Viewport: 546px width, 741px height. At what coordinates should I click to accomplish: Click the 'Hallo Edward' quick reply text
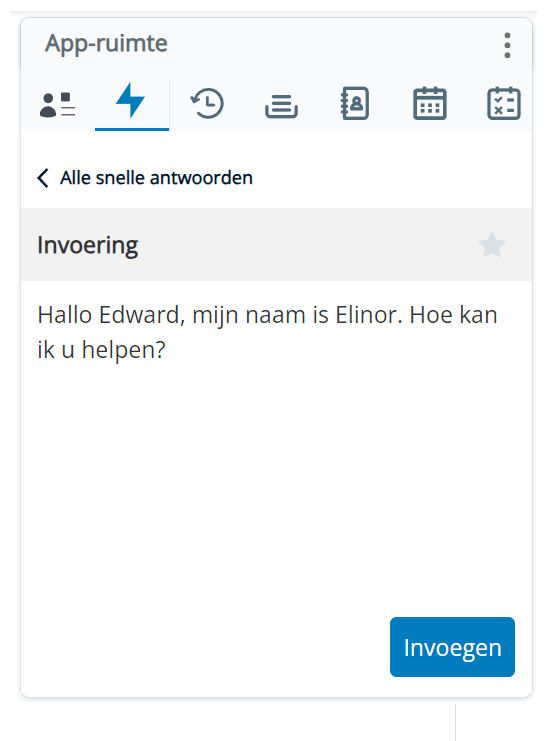point(268,332)
